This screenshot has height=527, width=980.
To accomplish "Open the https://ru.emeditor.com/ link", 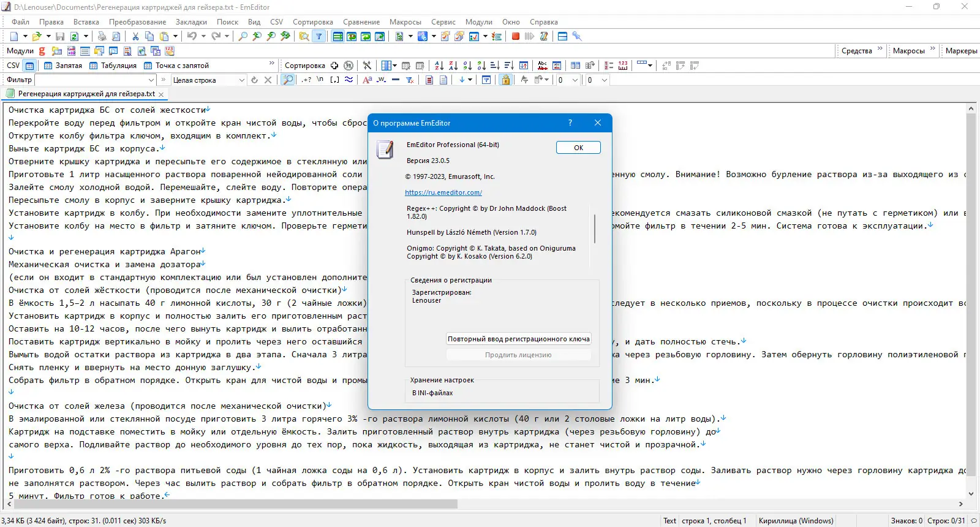I will pyautogui.click(x=443, y=192).
